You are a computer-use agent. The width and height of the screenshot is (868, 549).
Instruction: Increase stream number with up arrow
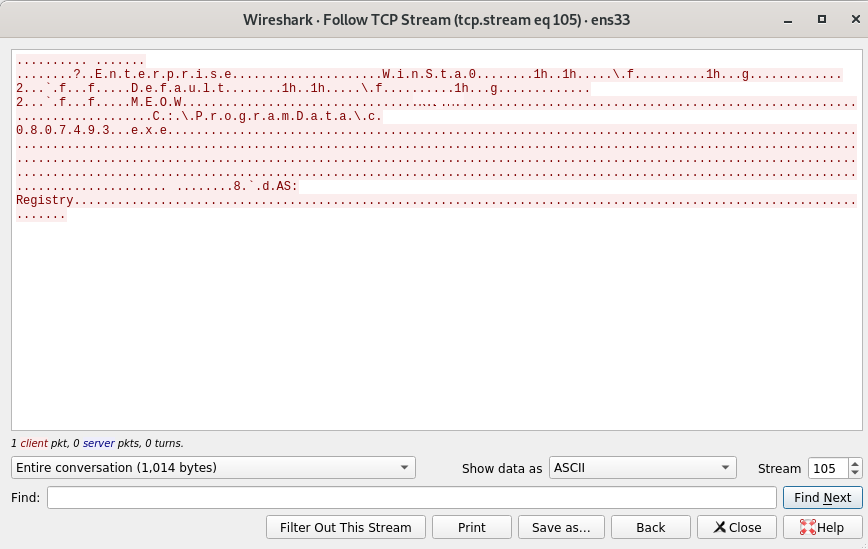point(855,463)
